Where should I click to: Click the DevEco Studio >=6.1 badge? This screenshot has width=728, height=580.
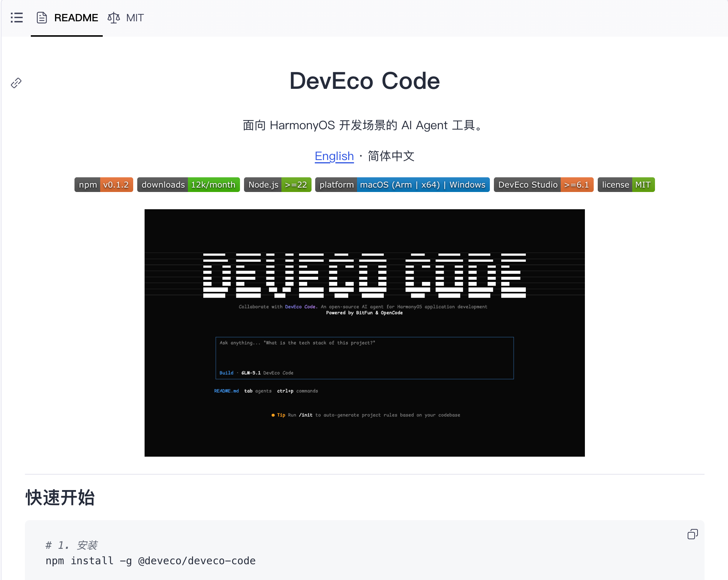[x=544, y=185]
